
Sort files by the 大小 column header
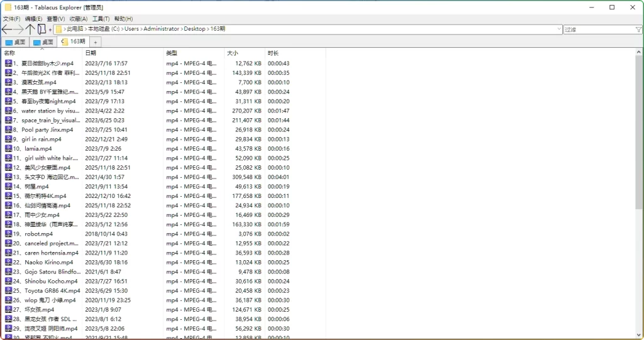click(x=233, y=53)
